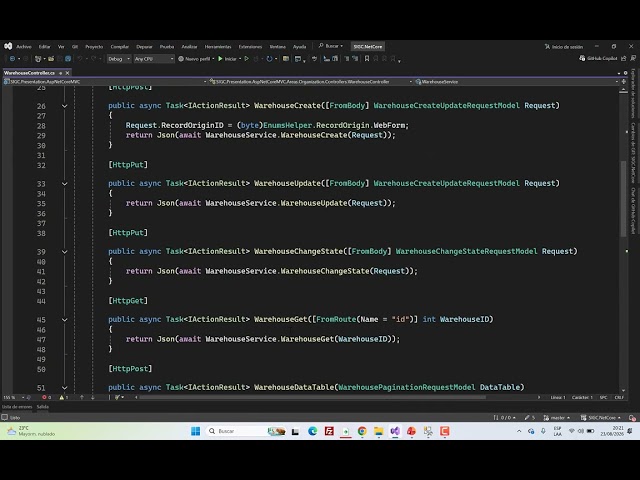Collapse the WarehouseDataTable method at line 51
The height and width of the screenshot is (480, 640).
coord(64,388)
